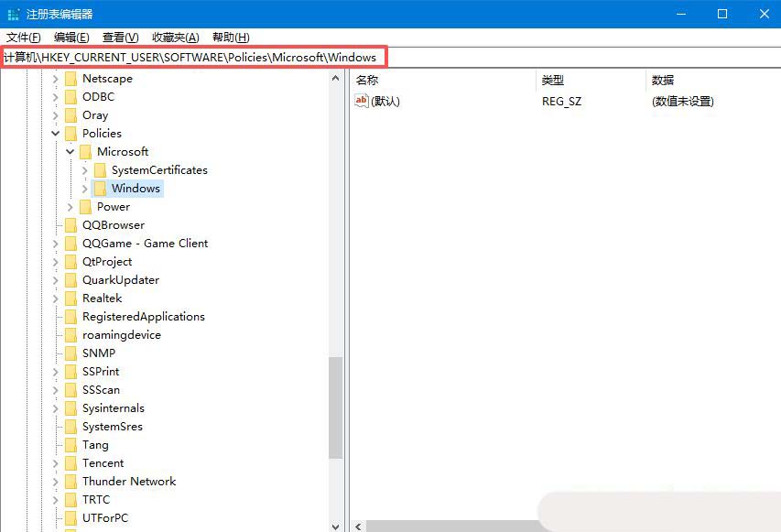Click the QQBrowser folder icon
Image resolution: width=781 pixels, height=532 pixels.
[x=71, y=225]
